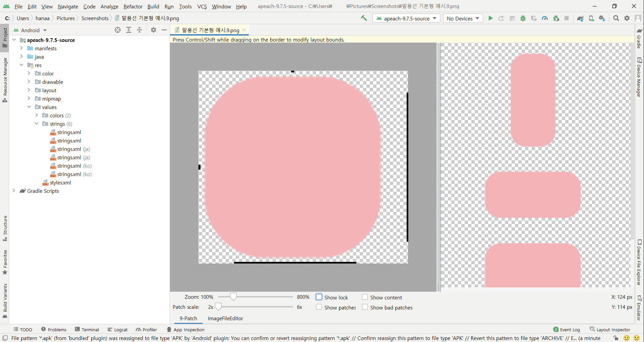Collapse the apeach-9.7.5-source root node
644x342 pixels.
tap(14, 40)
